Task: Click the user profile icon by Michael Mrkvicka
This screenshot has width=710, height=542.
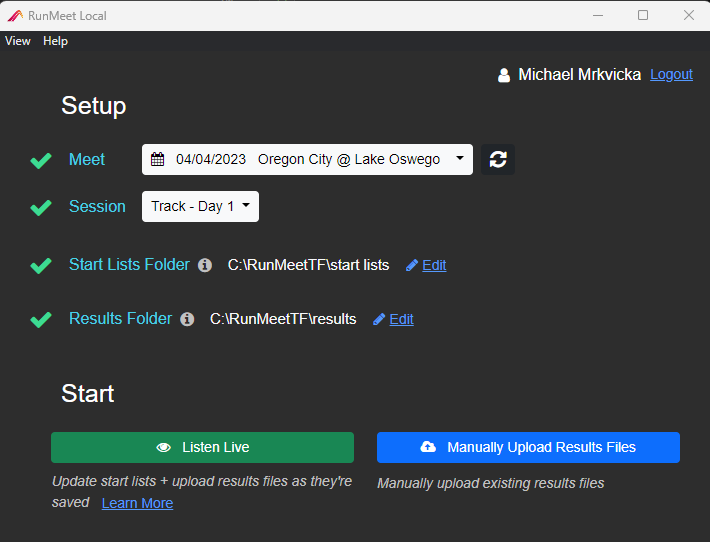Action: tap(504, 75)
